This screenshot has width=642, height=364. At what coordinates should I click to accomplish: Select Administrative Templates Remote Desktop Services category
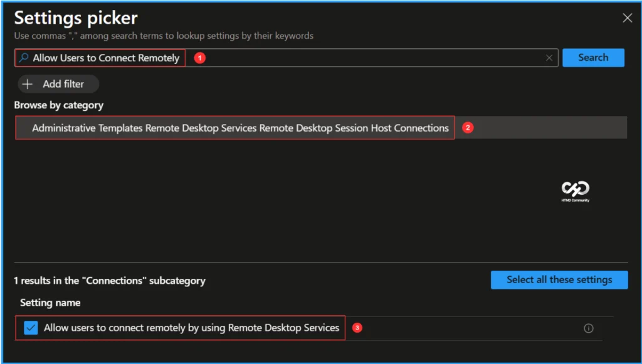pos(321,128)
